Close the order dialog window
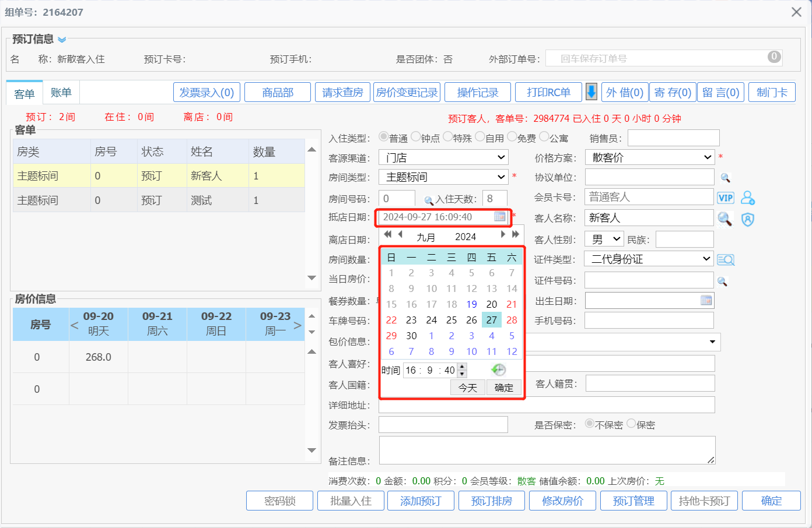 pos(796,12)
